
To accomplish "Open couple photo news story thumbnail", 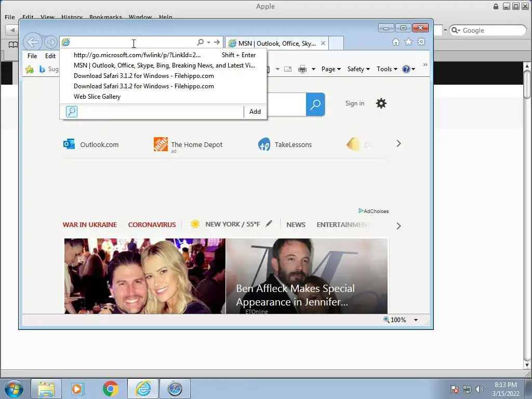I will (145, 276).
